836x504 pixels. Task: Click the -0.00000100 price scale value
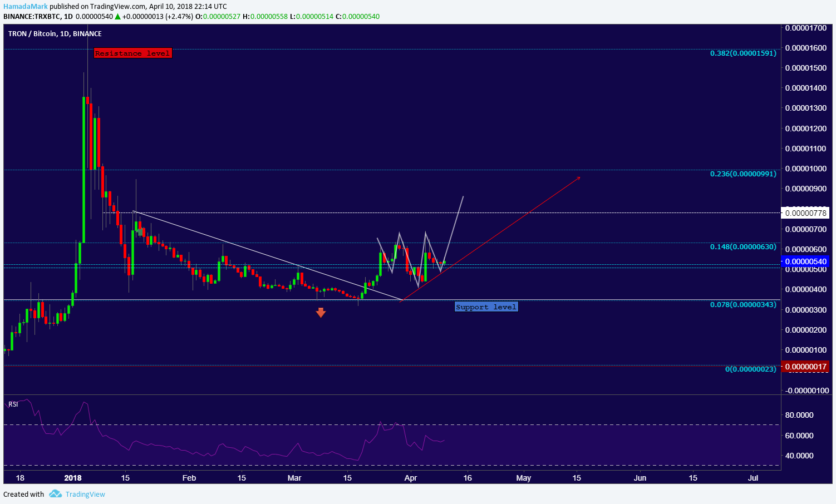point(807,391)
